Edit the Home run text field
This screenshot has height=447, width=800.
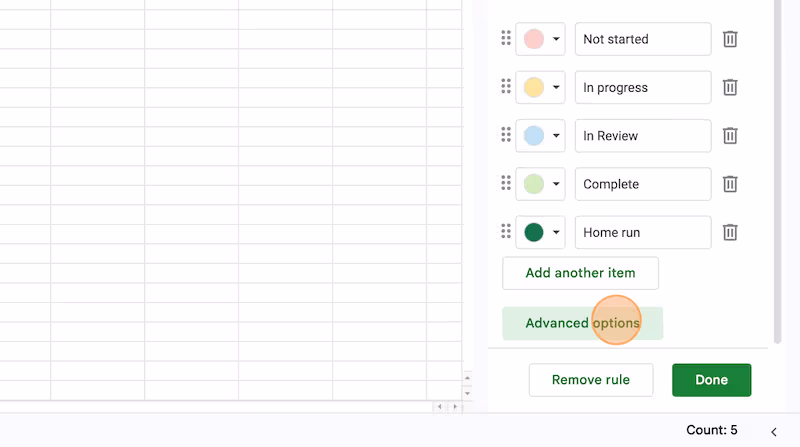pos(643,232)
